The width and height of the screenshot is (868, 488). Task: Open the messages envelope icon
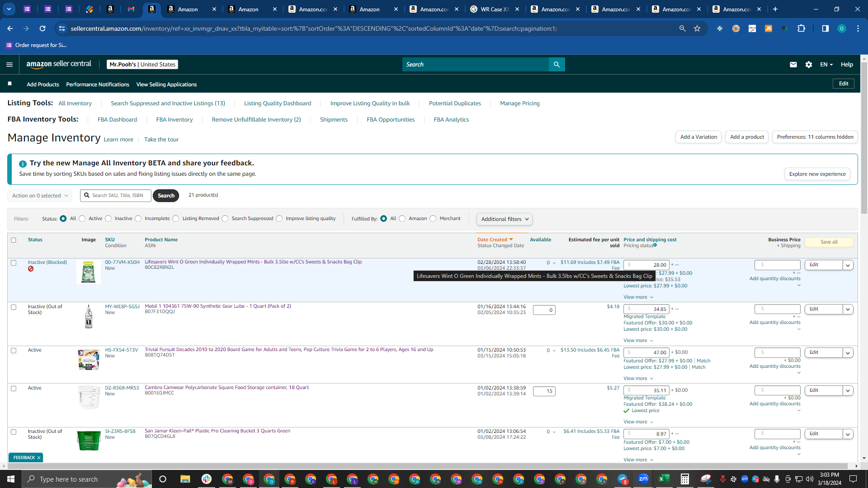click(793, 65)
